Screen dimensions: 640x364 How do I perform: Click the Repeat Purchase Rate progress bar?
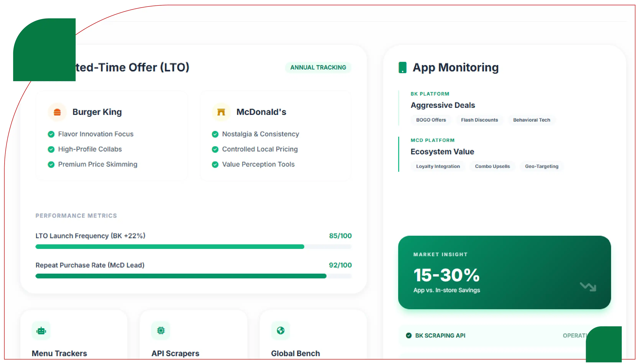(193, 276)
